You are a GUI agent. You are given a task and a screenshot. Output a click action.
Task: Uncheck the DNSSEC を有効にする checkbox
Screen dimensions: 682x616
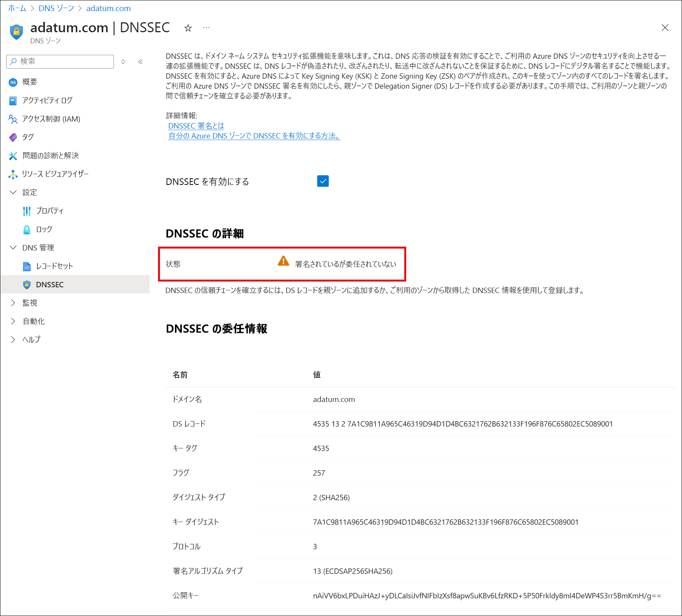[323, 181]
